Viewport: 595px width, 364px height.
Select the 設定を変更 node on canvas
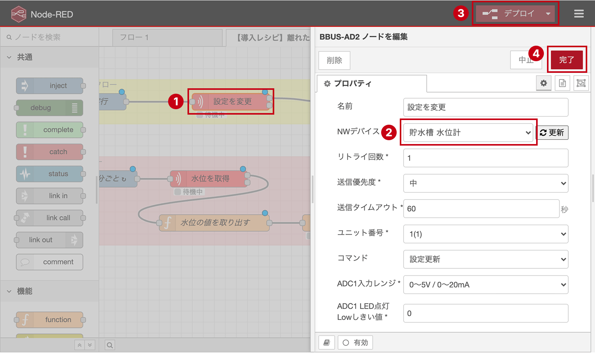point(231,101)
